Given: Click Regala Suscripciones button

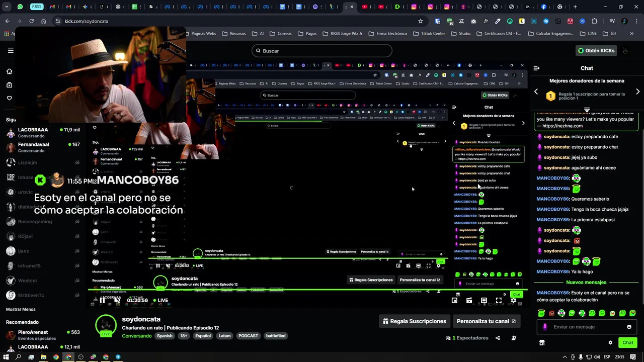Looking at the screenshot, I should pyautogui.click(x=415, y=321).
